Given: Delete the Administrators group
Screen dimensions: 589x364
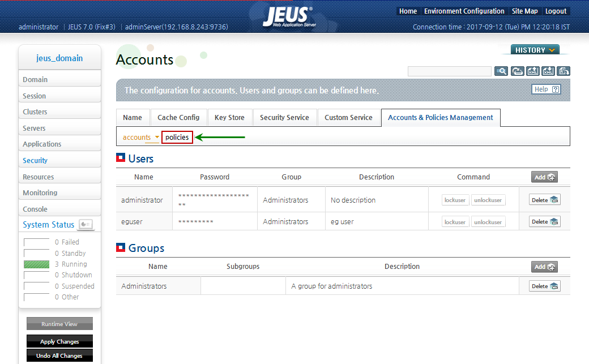Looking at the screenshot, I should click(545, 286).
